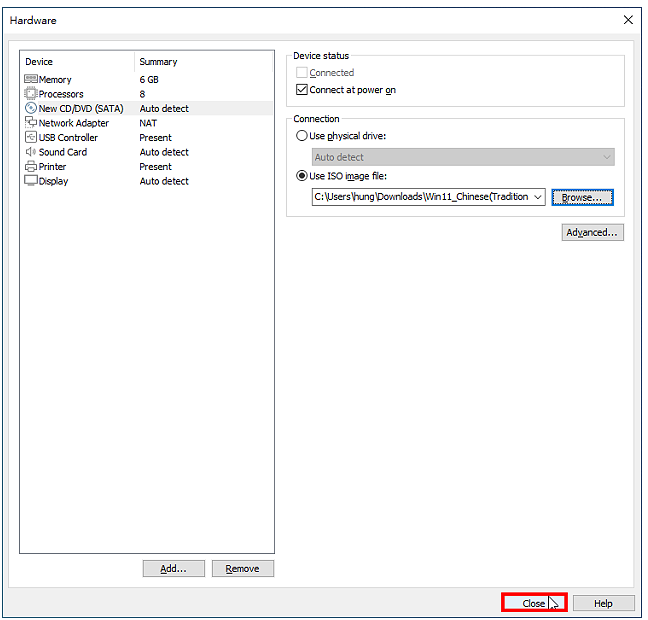Click the NAT summary value
Viewport: 648px width, 620px height.
click(x=148, y=123)
